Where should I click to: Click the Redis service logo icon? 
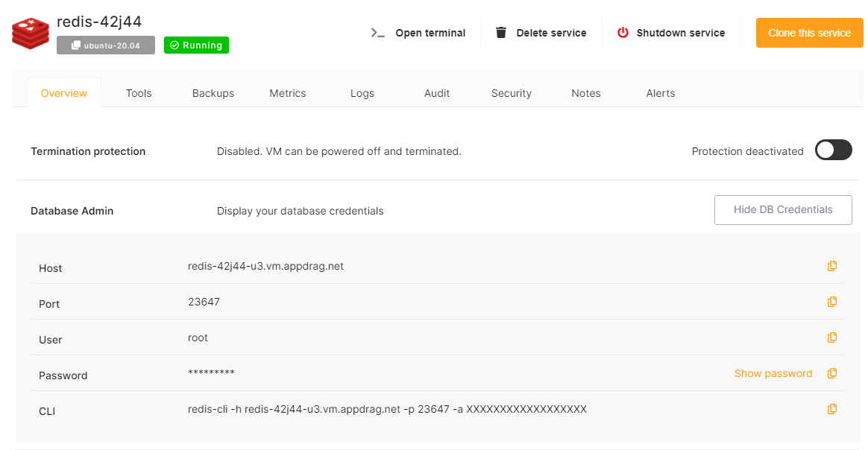point(30,33)
